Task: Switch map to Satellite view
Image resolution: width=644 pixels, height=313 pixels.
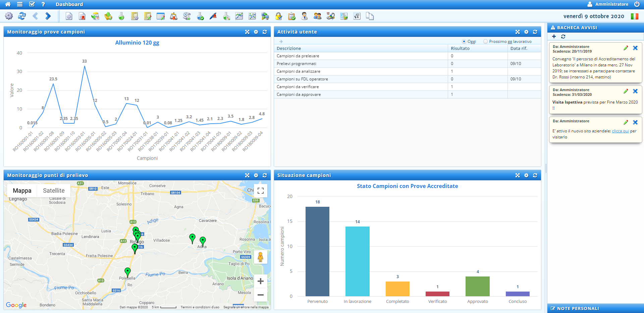Action: tap(54, 190)
